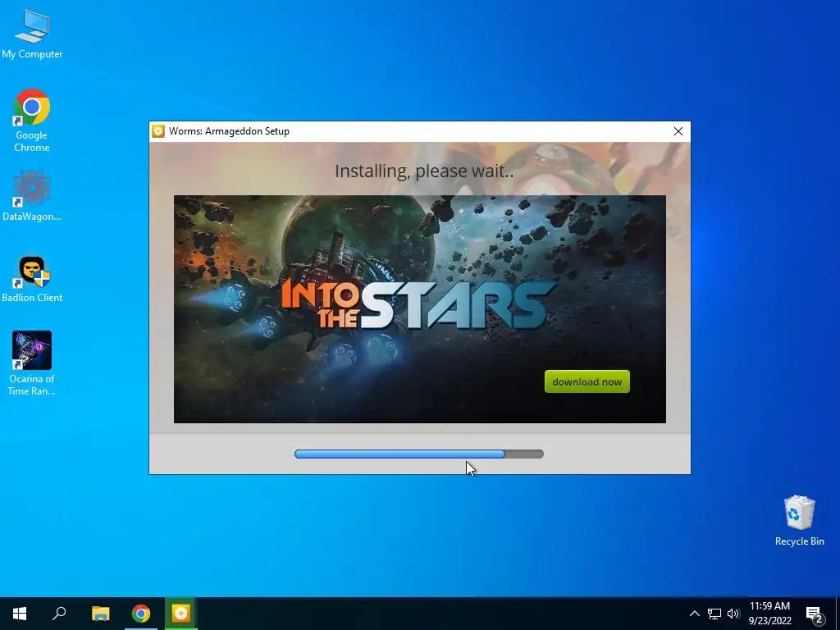Screen dimensions: 840x630
Task: Open the network status tray icon
Action: [x=714, y=614]
